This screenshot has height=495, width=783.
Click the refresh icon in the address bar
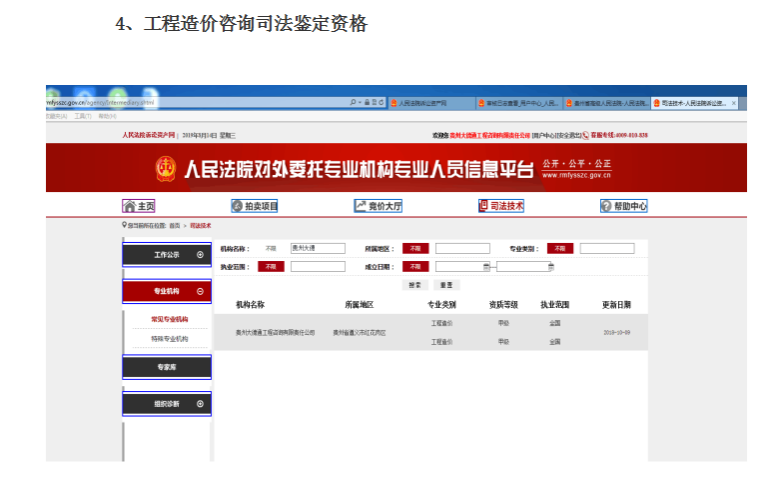381,102
